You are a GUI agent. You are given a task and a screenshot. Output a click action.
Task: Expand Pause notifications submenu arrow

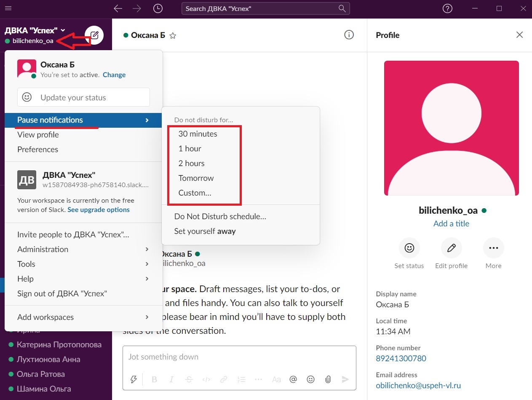tap(147, 120)
